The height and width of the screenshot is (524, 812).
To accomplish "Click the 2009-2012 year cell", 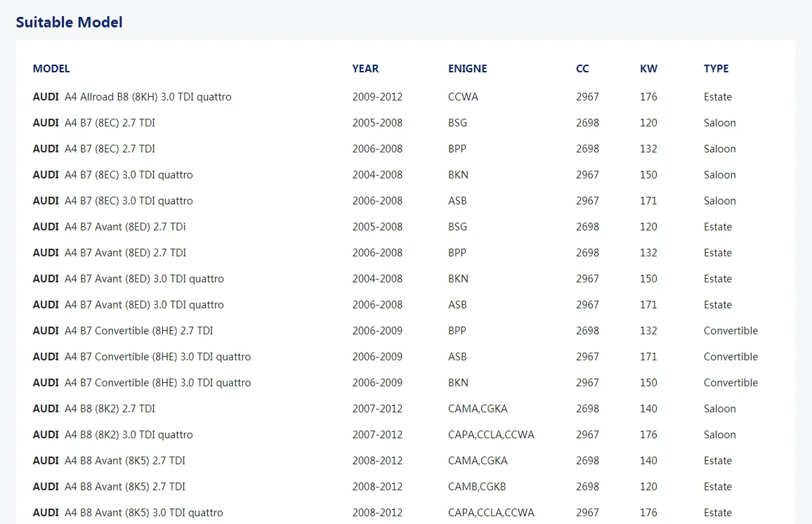I will 377,97.
